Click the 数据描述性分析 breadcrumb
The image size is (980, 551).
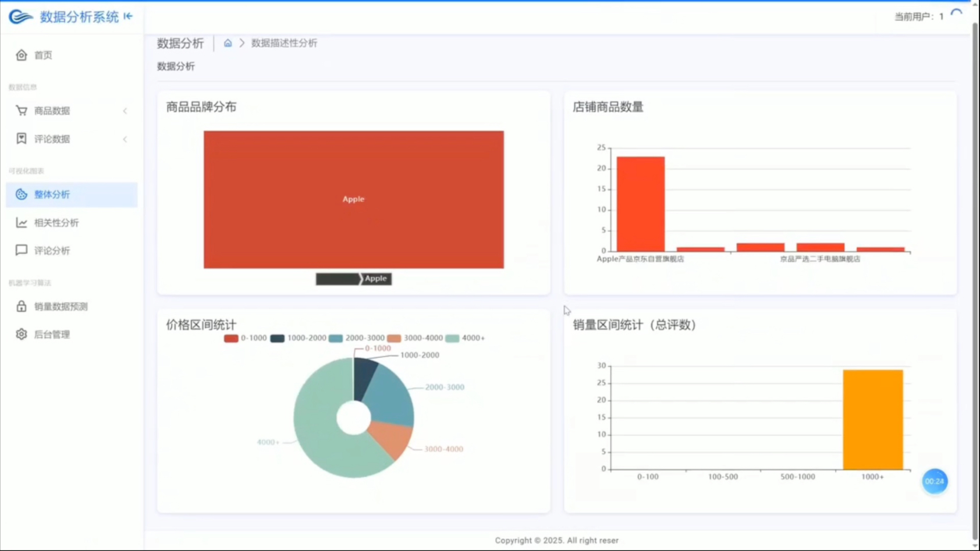point(284,43)
